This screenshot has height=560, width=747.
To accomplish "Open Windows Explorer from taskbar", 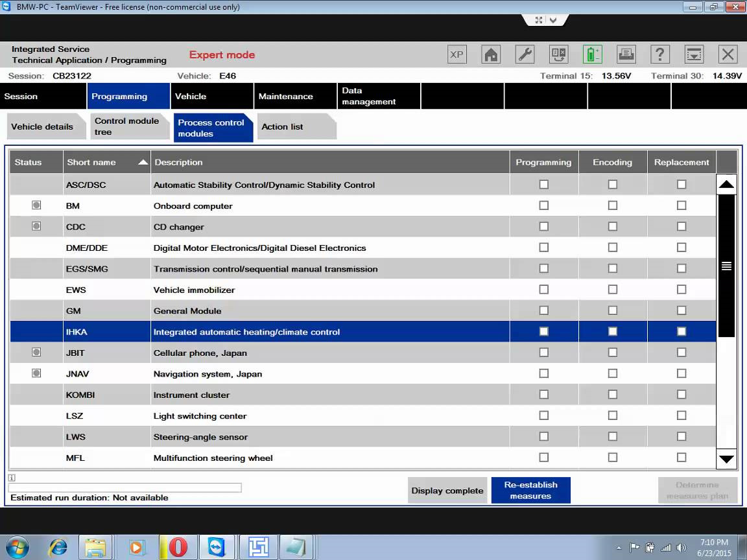I will tap(95, 547).
